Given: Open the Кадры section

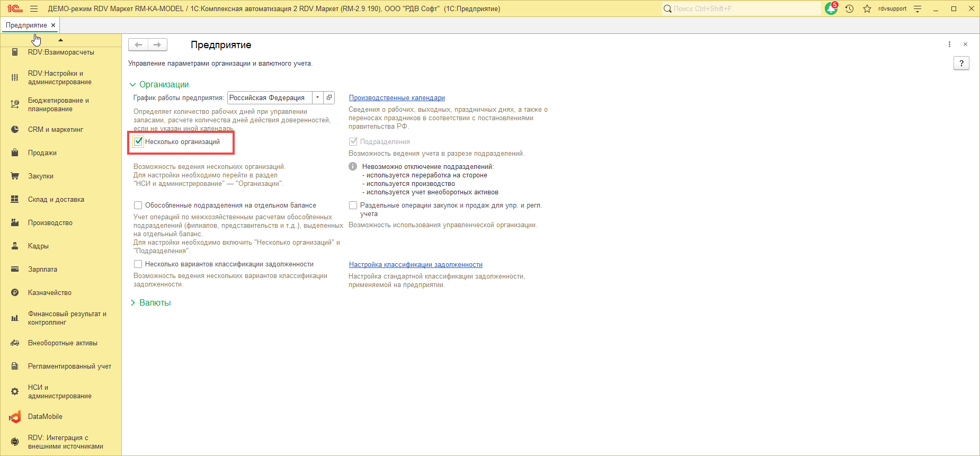Looking at the screenshot, I should [x=38, y=246].
